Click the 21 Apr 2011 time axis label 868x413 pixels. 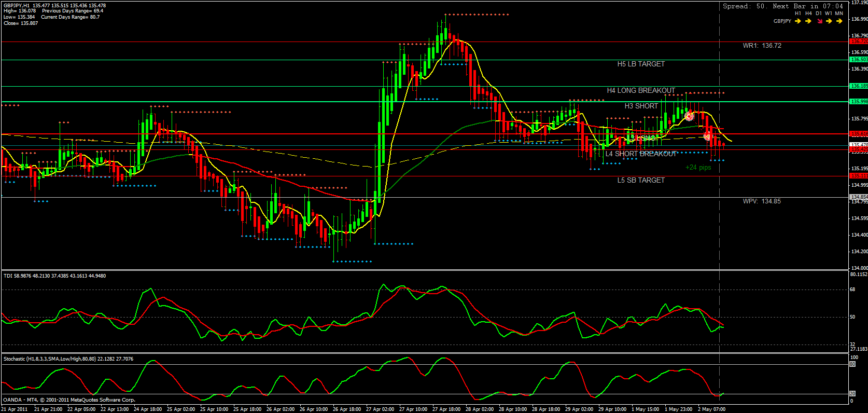(15, 409)
